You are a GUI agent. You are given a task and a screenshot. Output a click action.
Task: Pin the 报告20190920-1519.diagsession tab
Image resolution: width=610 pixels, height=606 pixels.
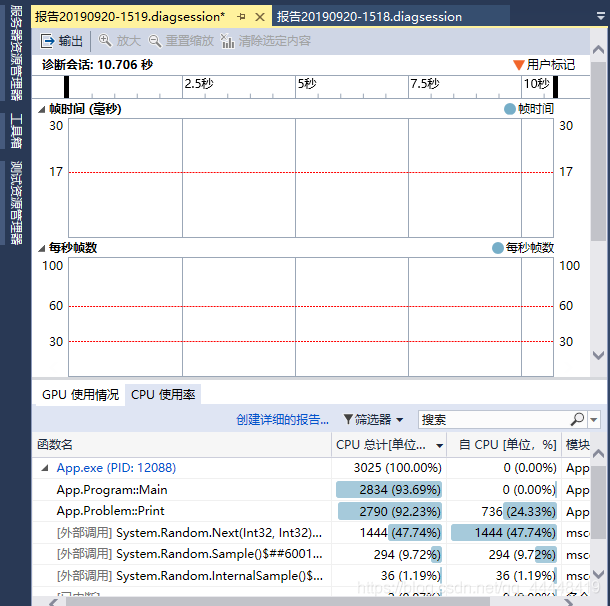(x=241, y=17)
